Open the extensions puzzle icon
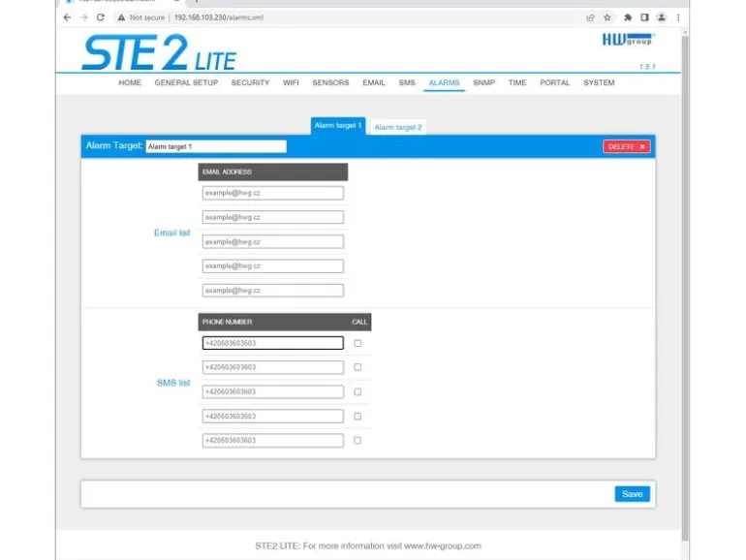The height and width of the screenshot is (560, 746). tap(628, 17)
